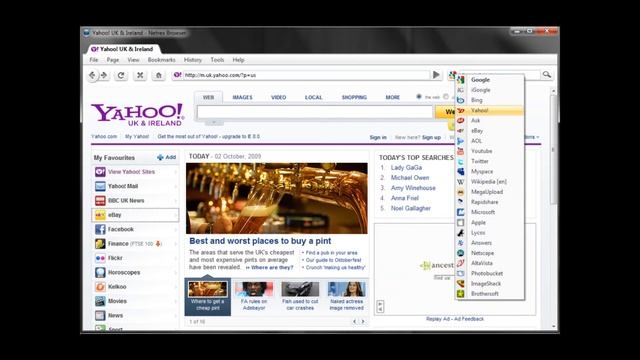Select Rapidshare in the engine list
640x360 pixels.
(x=490, y=202)
